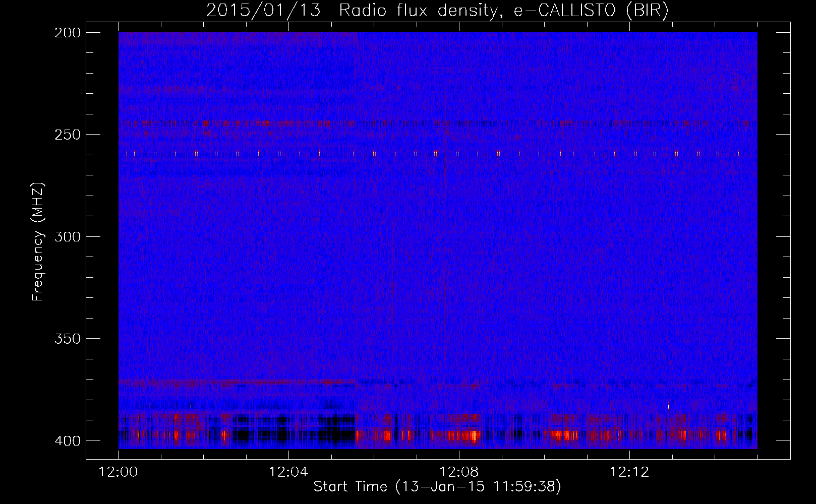Click the 300 frequency tick label
The width and height of the screenshot is (816, 504).
pyautogui.click(x=68, y=236)
